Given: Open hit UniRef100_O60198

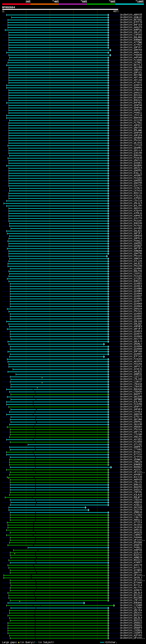Looking at the screenshot, I should pos(131,424).
